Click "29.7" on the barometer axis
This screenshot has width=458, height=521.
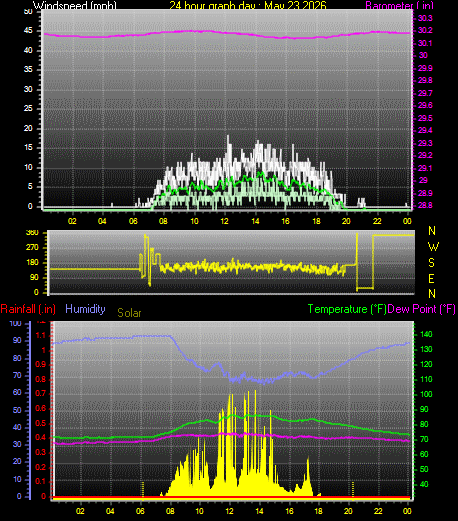click(425, 93)
